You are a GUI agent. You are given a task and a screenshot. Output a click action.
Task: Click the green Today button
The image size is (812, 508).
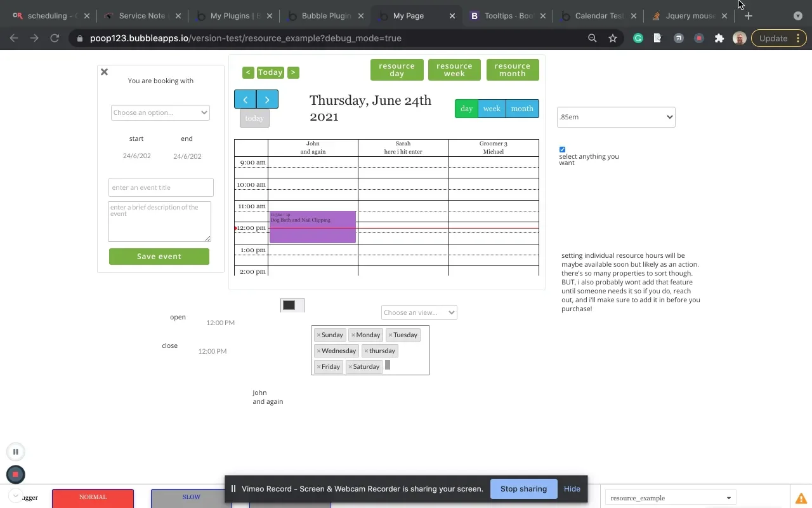click(x=270, y=72)
